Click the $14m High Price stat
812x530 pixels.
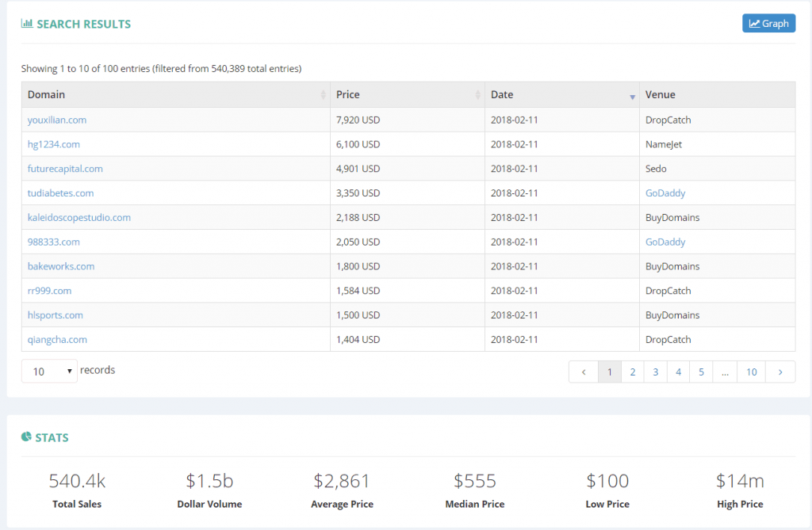[740, 490]
